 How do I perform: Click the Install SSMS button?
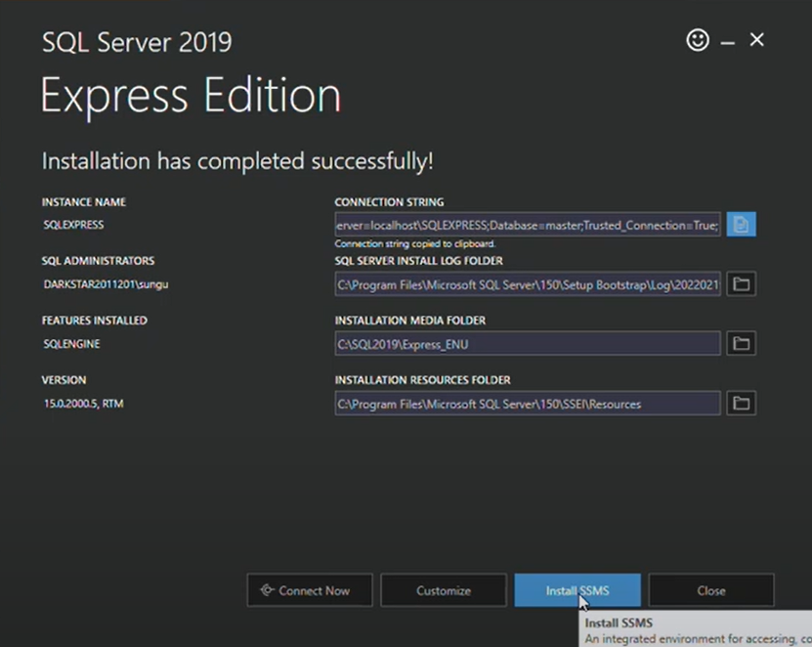pyautogui.click(x=577, y=590)
